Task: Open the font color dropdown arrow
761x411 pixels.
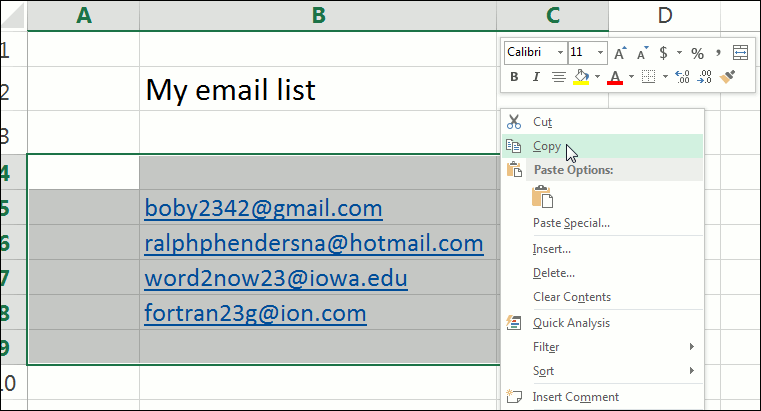Action: point(631,77)
